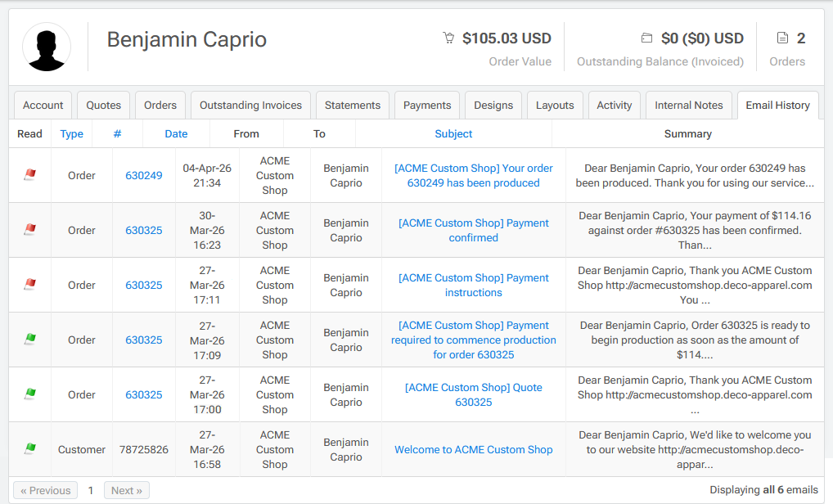
Task: Click the Outstanding Balance wallet icon
Action: tap(646, 38)
